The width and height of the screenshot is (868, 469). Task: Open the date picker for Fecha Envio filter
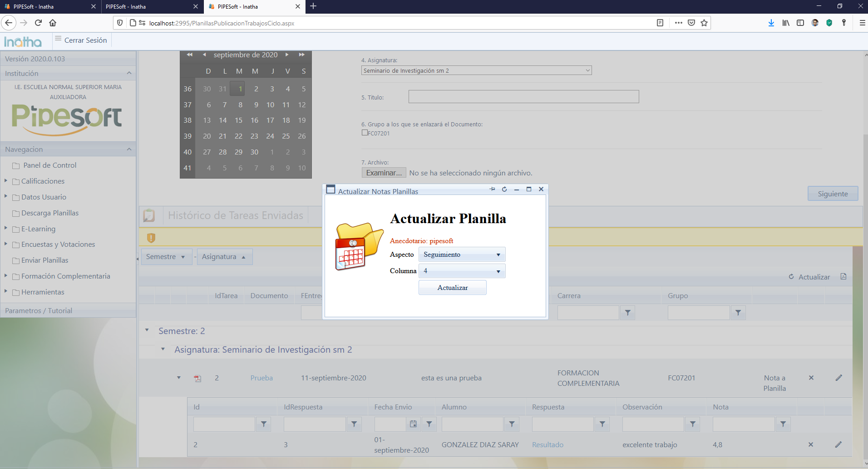413,424
